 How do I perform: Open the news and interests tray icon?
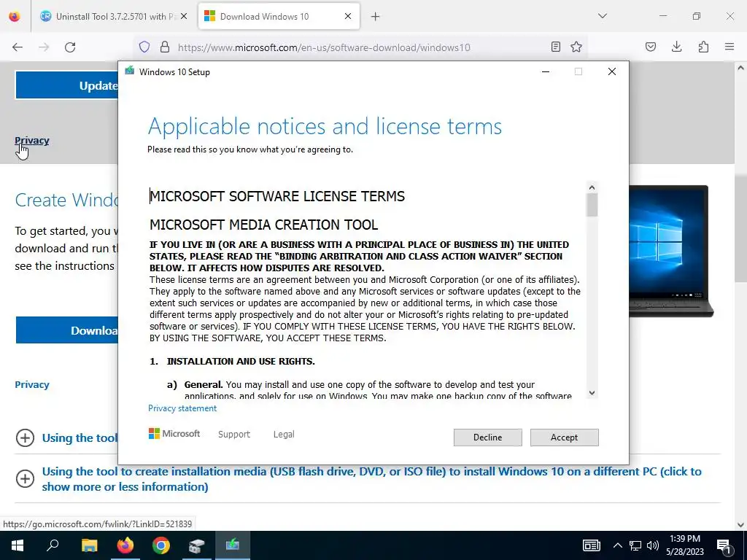coord(591,545)
